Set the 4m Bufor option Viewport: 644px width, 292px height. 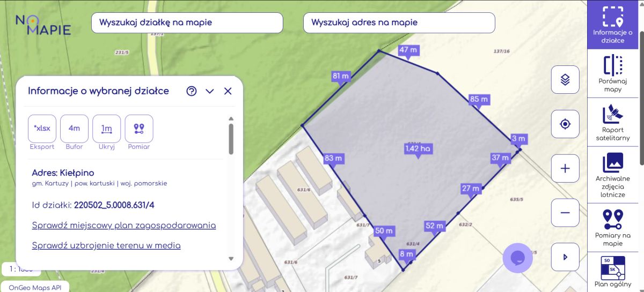click(x=74, y=129)
